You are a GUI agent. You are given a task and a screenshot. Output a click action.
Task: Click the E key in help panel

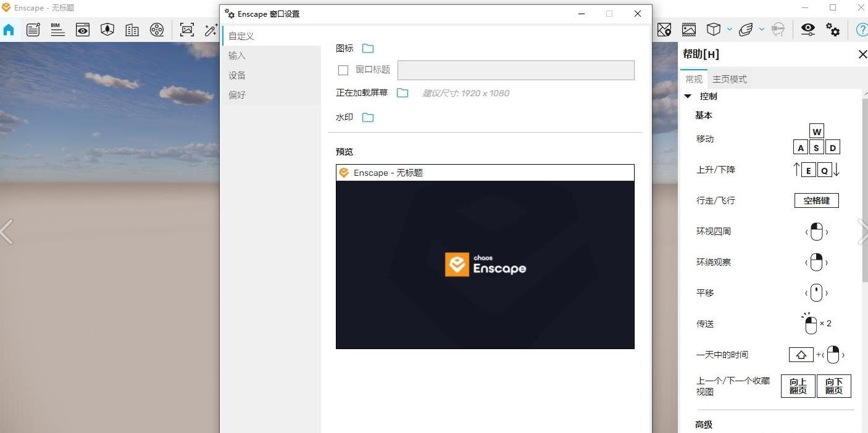pos(809,170)
